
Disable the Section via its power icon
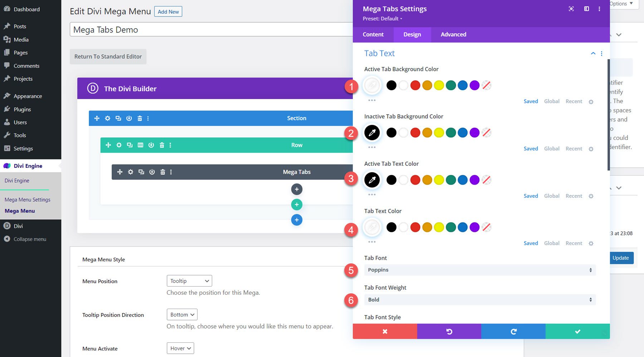coord(129,118)
